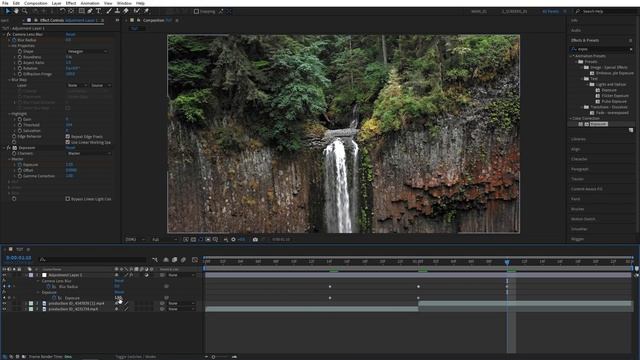Click Exposure stopwatch in timeline
This screenshot has height=360, width=640.
coord(54,298)
